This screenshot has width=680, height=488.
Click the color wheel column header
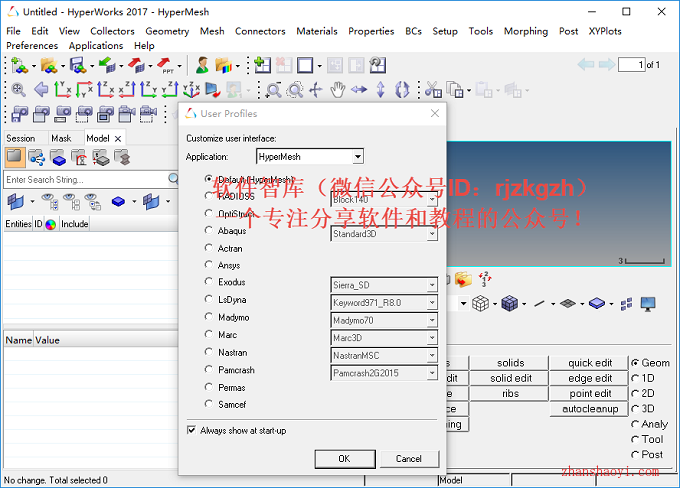[51, 224]
